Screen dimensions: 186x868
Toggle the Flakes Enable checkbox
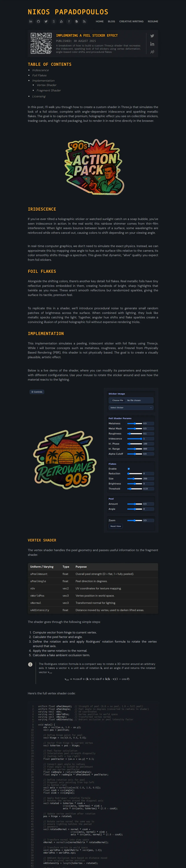click(128, 469)
